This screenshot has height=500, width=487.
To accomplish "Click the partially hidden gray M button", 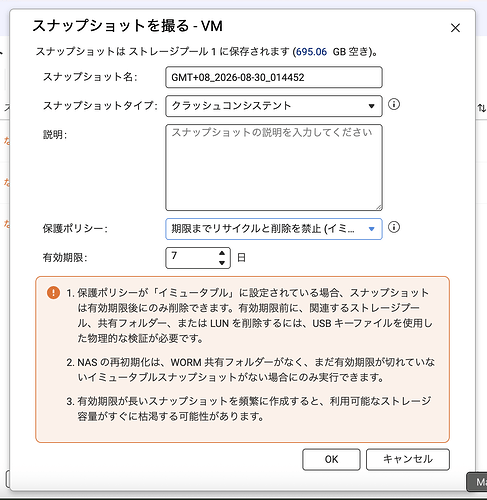I will tap(477, 482).
